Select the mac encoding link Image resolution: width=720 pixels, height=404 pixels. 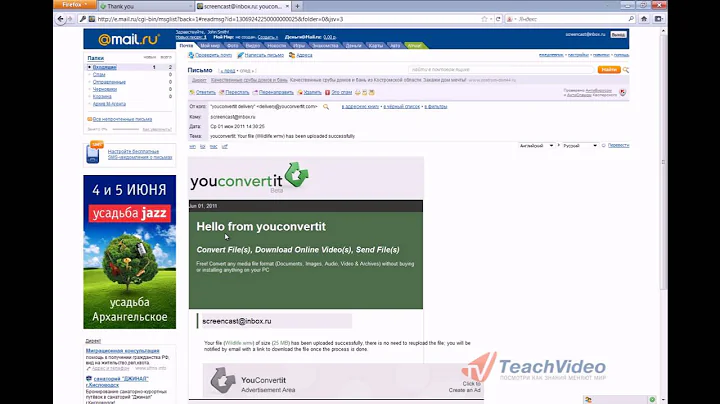point(214,146)
